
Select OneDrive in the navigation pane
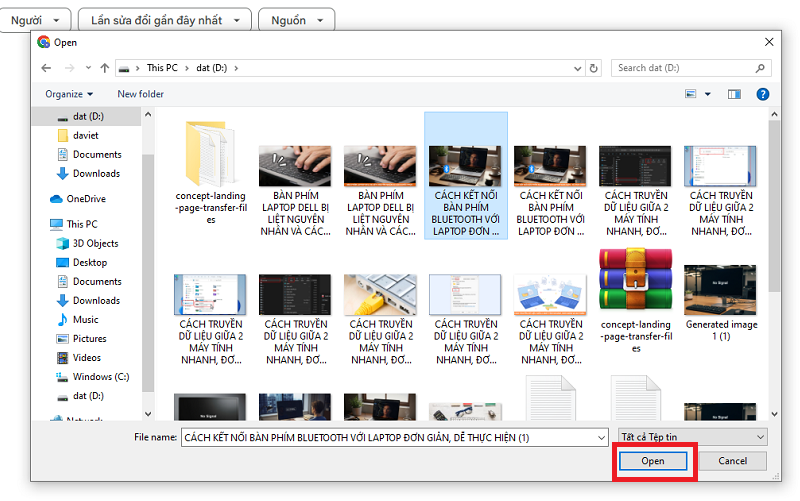[x=87, y=199]
